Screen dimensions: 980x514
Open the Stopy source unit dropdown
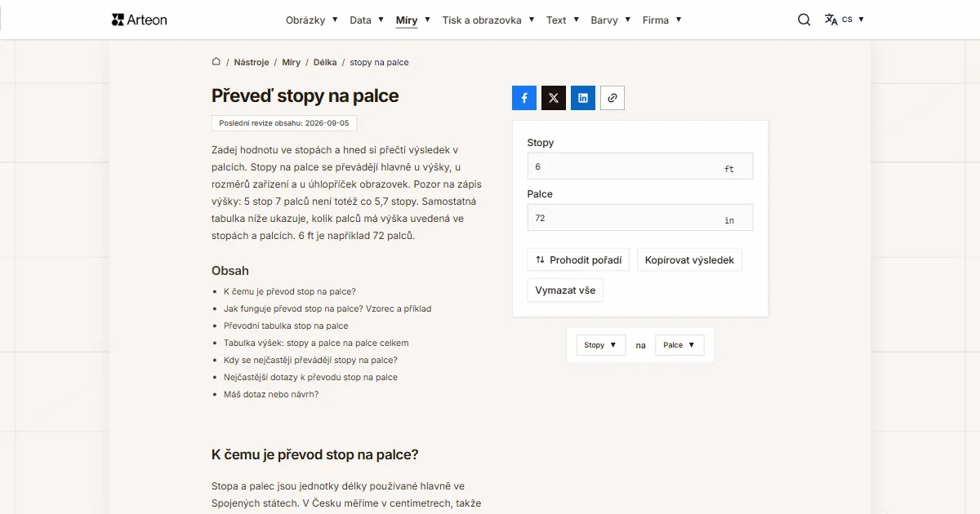(601, 345)
